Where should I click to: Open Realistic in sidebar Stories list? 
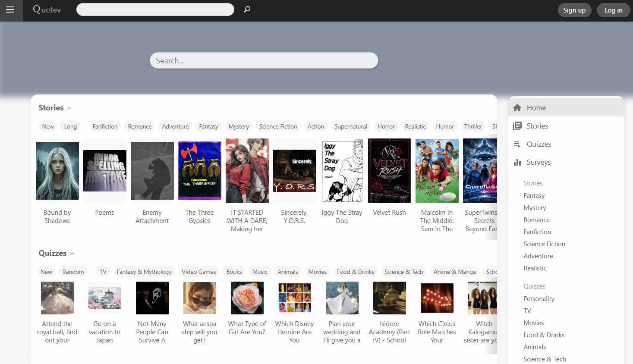point(535,268)
